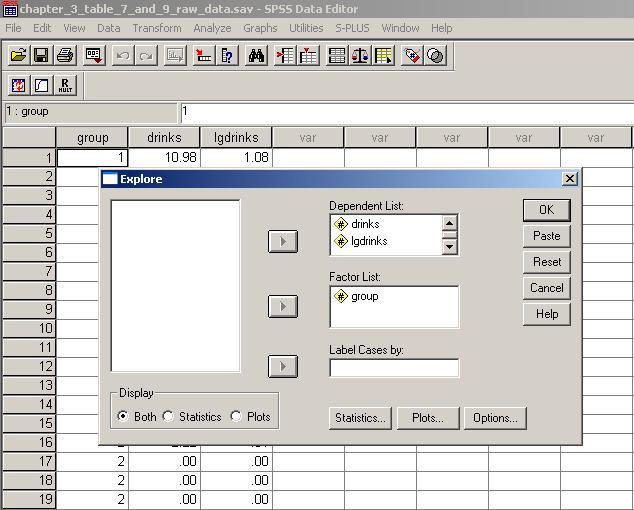The height and width of the screenshot is (510, 634).
Task: Open the S-PLUS menu
Action: (x=352, y=28)
